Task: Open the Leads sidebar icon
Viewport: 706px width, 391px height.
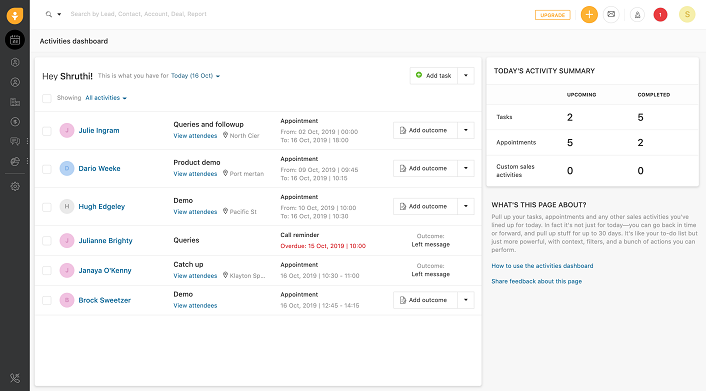Action: coord(15,62)
